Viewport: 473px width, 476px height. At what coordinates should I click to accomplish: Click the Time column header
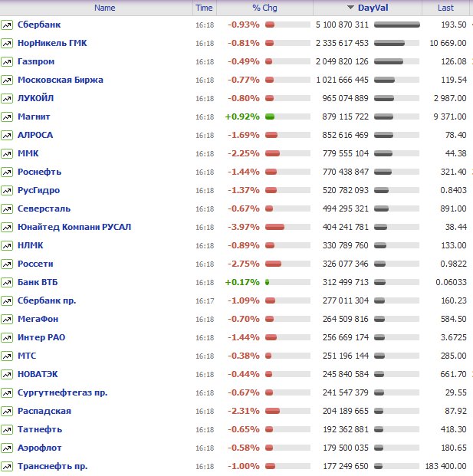pos(204,8)
